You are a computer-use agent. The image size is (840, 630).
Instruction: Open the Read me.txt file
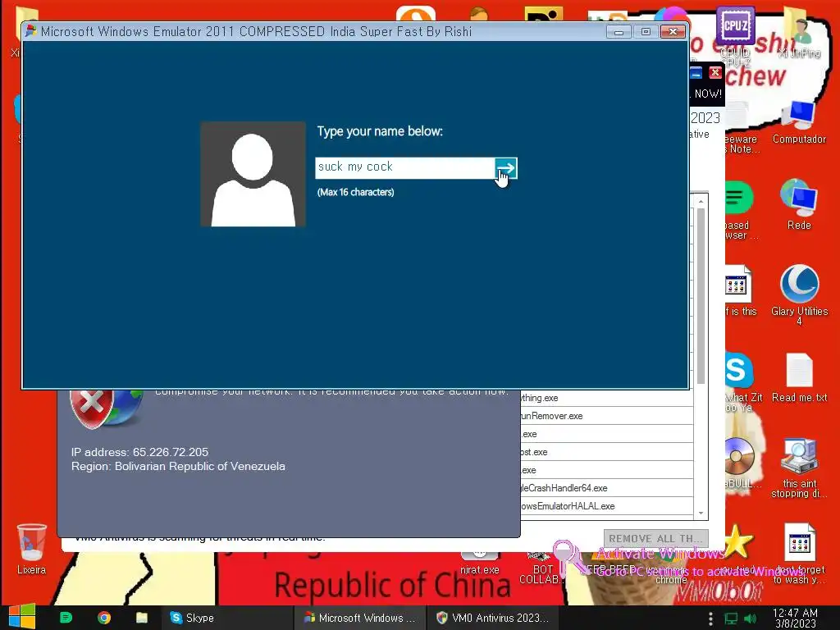coord(799,377)
